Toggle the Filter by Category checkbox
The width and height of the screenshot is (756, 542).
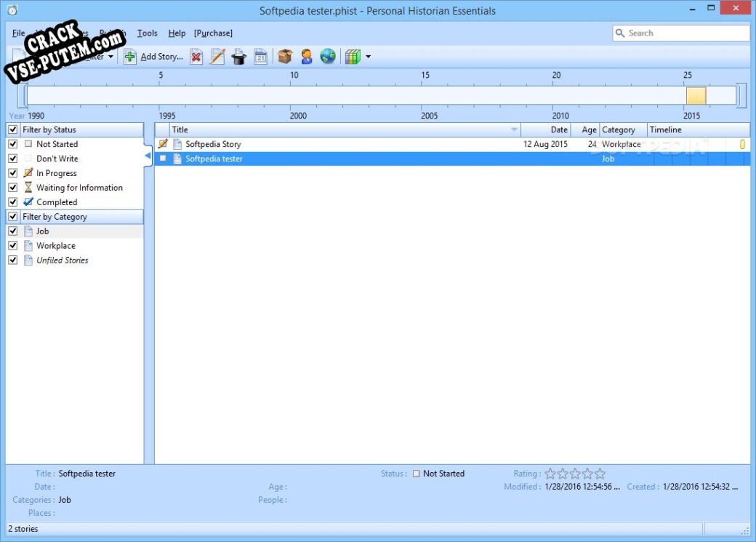13,216
